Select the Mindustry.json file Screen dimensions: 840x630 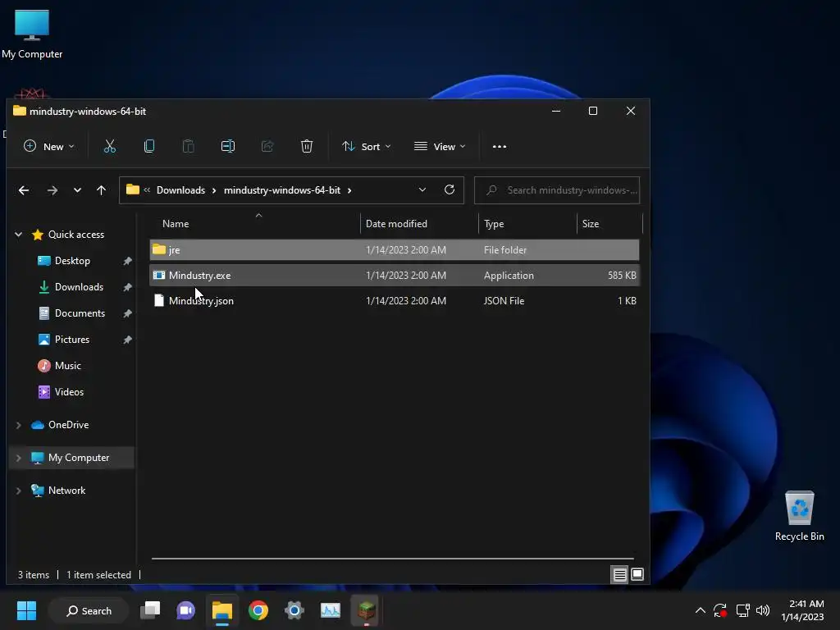395,301
